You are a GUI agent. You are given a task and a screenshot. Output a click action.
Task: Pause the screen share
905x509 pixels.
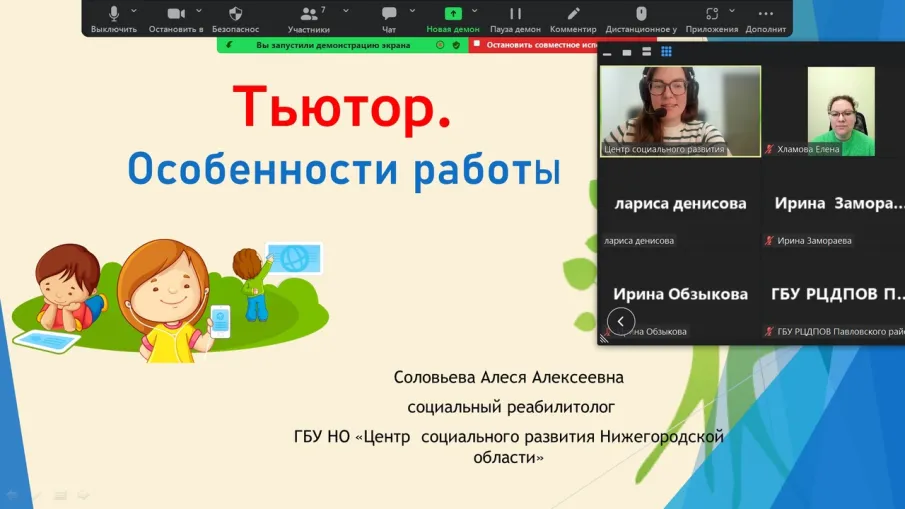coord(515,18)
